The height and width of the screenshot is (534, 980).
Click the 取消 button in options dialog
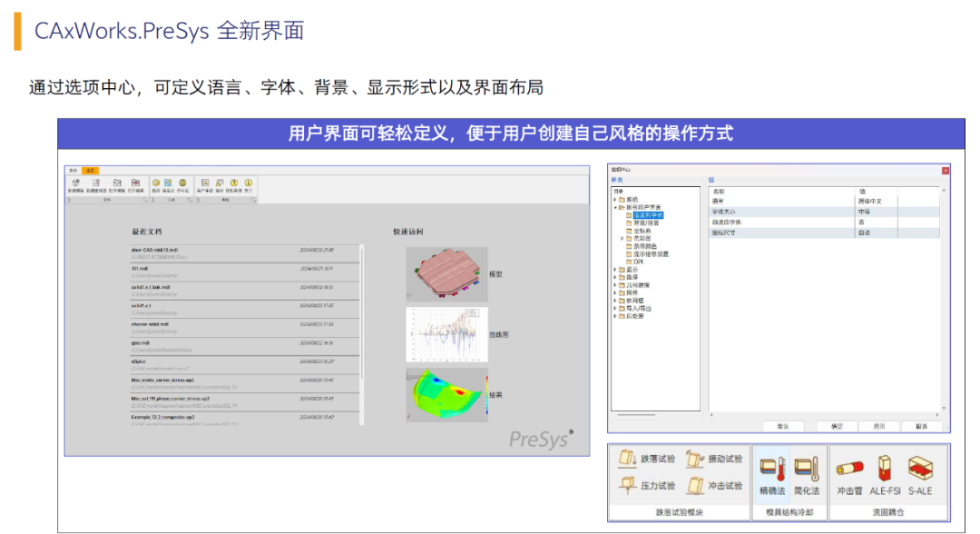tap(922, 427)
